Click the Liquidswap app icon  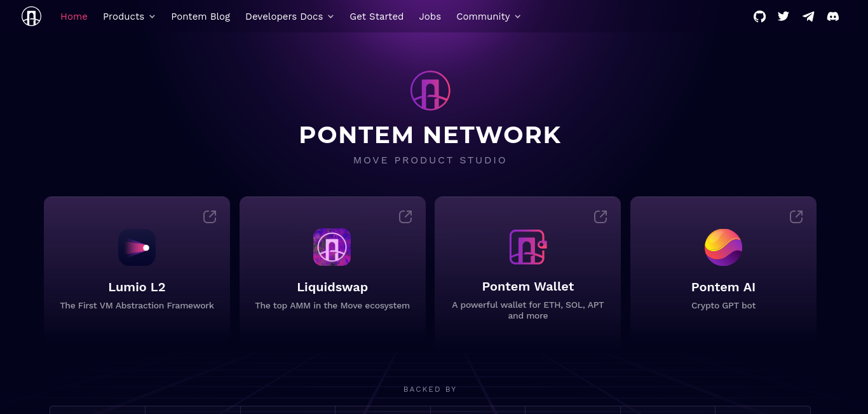tap(332, 247)
